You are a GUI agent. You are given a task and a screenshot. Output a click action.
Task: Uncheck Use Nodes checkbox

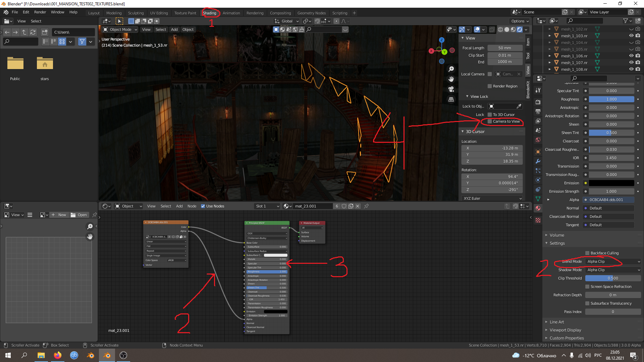coord(203,206)
